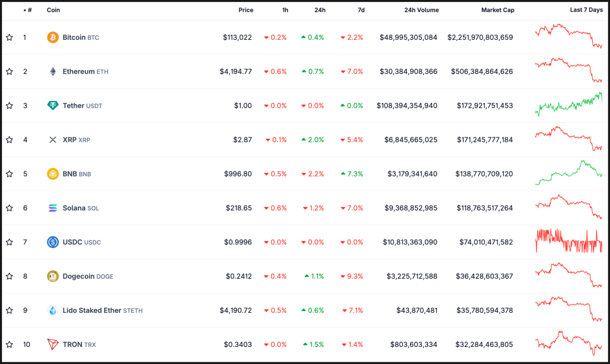Star Tether to add to watchlist
The image size is (610, 364).
(x=9, y=105)
